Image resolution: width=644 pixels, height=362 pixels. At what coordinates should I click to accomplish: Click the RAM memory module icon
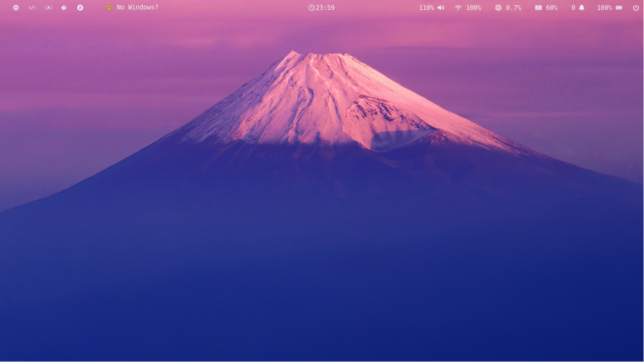(x=538, y=8)
